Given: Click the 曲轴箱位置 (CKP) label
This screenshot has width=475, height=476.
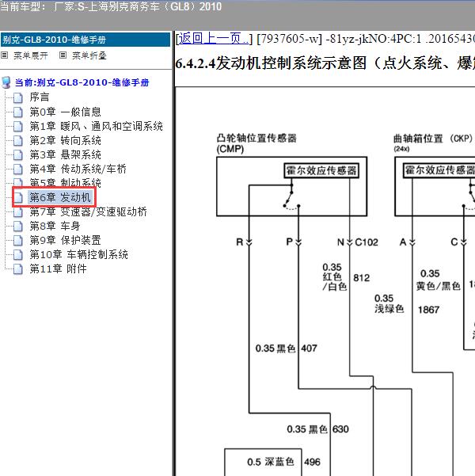Looking at the screenshot, I should coord(433,143).
